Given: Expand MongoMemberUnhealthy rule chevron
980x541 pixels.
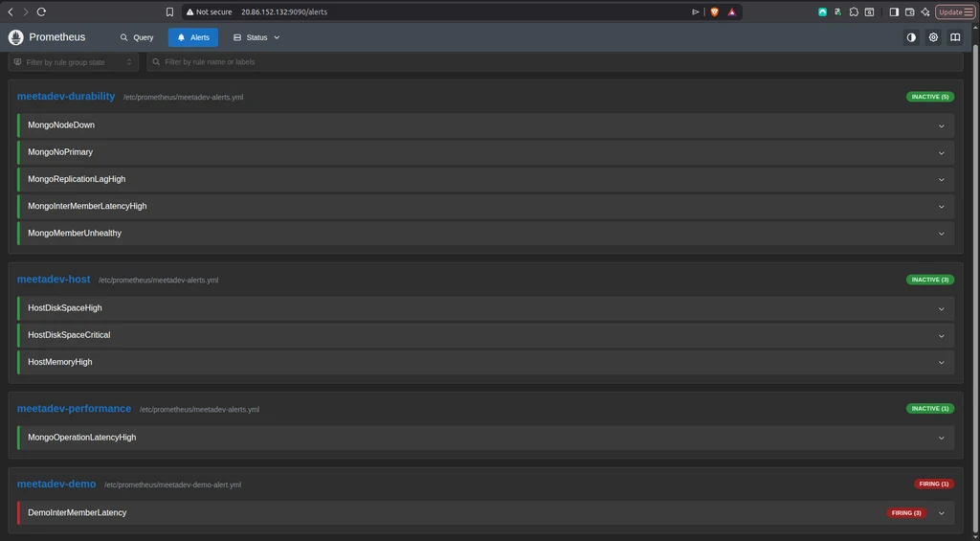Looking at the screenshot, I should [x=942, y=234].
